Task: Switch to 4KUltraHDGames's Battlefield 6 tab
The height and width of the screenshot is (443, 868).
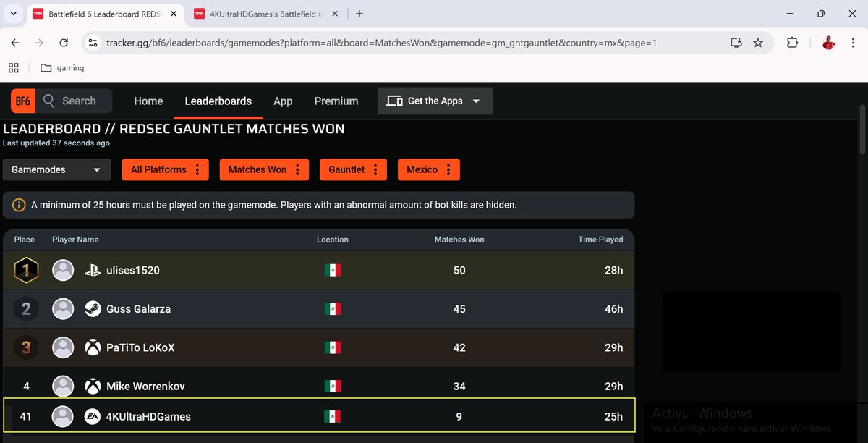Action: coord(266,14)
